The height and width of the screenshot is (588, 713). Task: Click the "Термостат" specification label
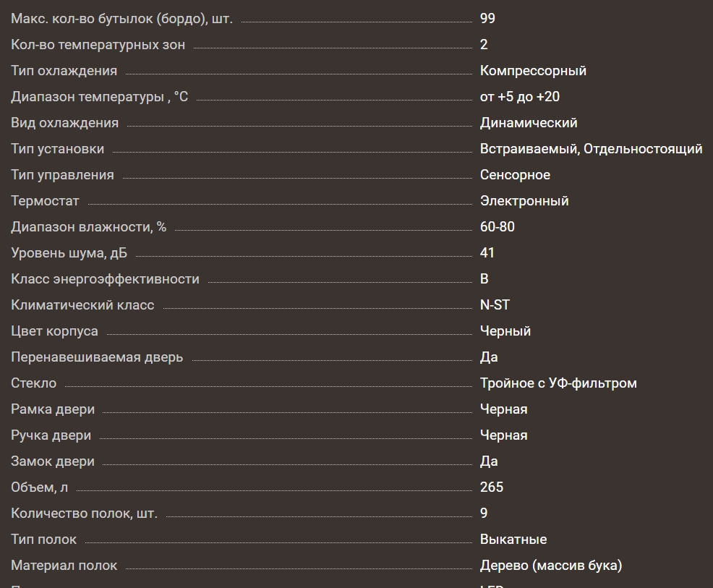(x=45, y=201)
